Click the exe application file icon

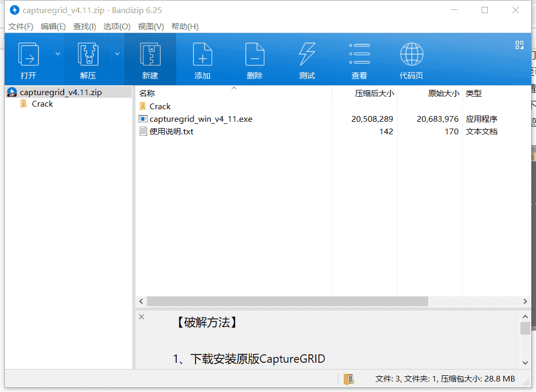[x=143, y=119]
